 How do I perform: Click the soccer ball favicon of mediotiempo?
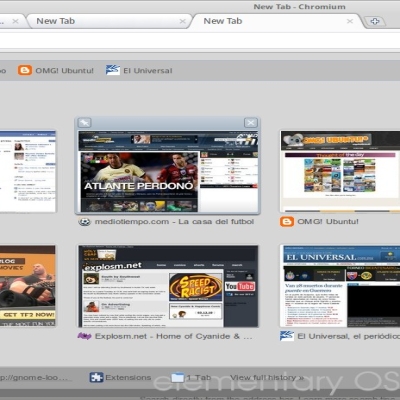84,222
